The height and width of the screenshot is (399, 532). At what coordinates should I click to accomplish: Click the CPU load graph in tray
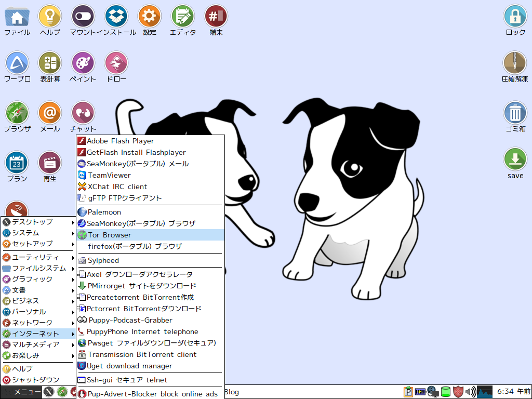[x=485, y=392]
